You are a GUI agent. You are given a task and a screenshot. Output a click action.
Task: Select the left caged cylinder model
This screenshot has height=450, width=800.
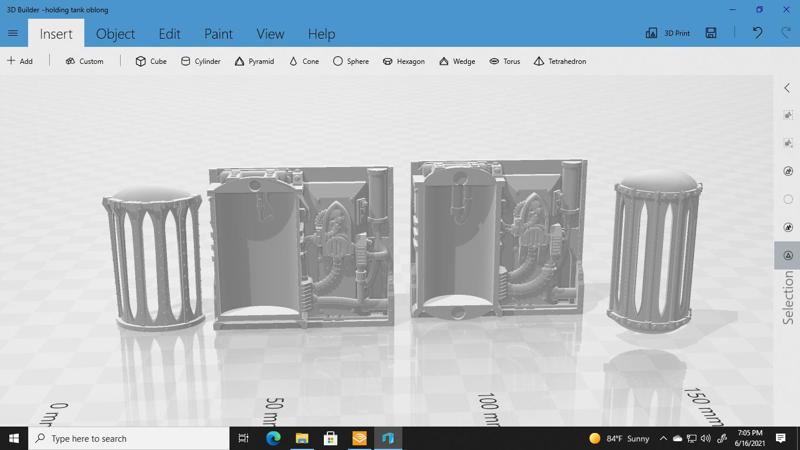tap(154, 258)
